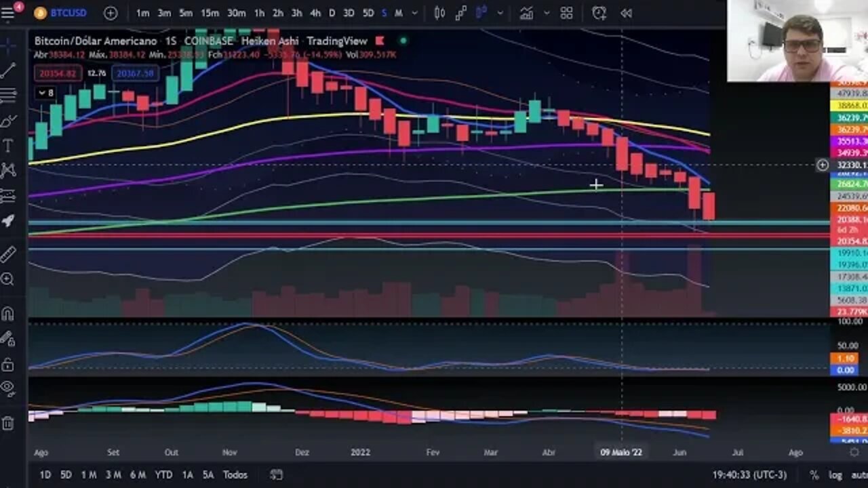Collapse the indicator legend showing 8
Screen dimensions: 868x488
coord(45,93)
